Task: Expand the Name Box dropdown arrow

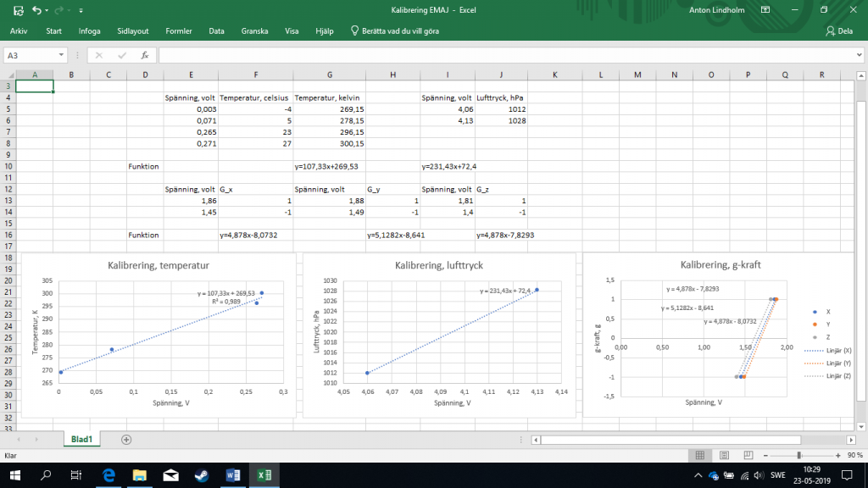Action: pyautogui.click(x=61, y=55)
